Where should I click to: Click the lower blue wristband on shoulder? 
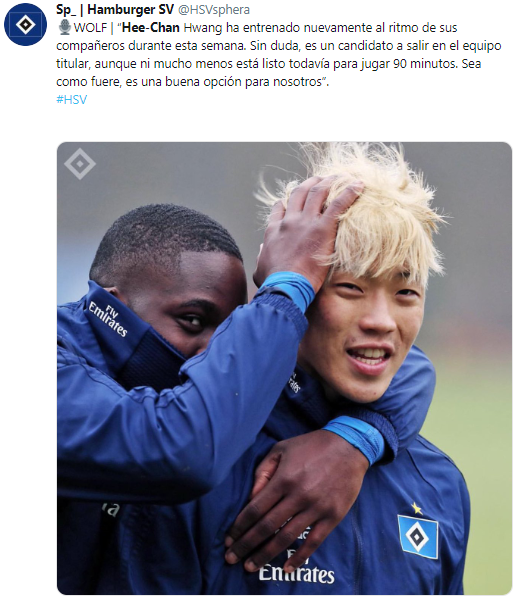(355, 437)
